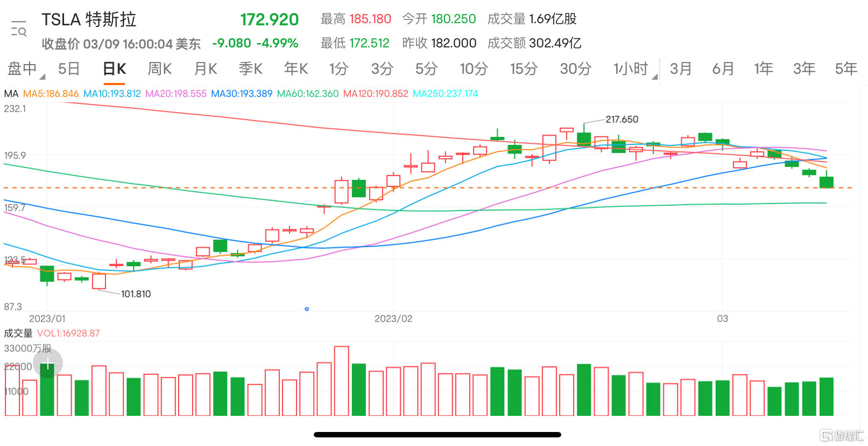868x446 pixels.
Task: Choose the 3分 interval
Action: [382, 69]
